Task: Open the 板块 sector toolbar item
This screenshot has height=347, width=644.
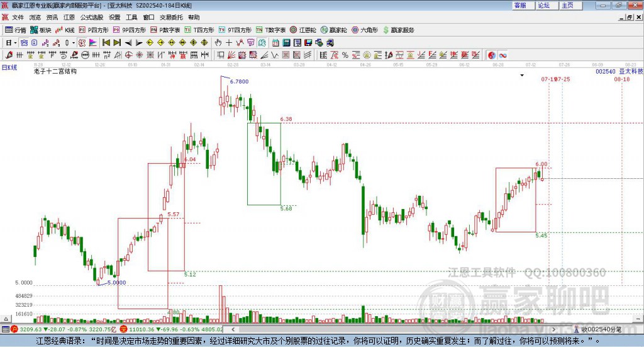Action: pos(41,30)
